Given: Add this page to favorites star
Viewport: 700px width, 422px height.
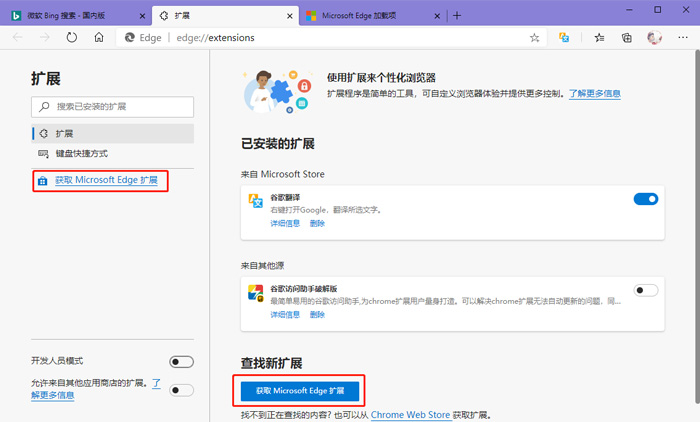Looking at the screenshot, I should [x=535, y=37].
